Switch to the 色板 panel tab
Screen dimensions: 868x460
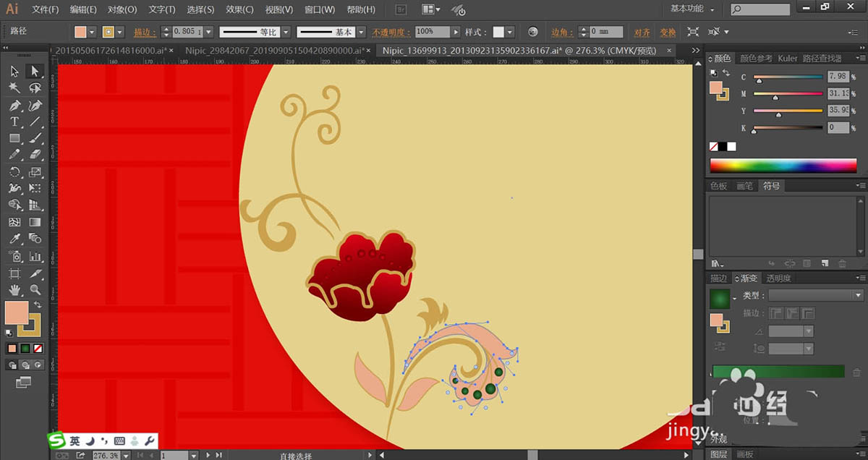point(718,186)
